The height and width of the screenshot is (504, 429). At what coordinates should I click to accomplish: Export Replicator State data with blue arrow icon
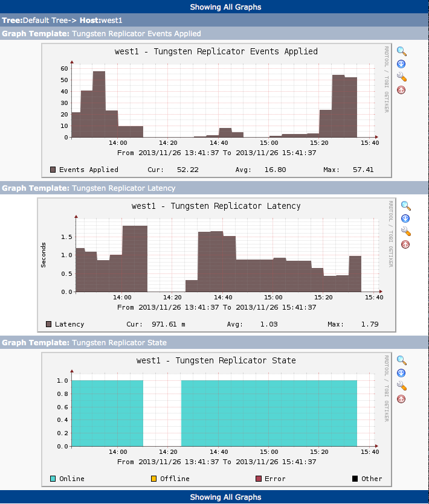coord(401,373)
